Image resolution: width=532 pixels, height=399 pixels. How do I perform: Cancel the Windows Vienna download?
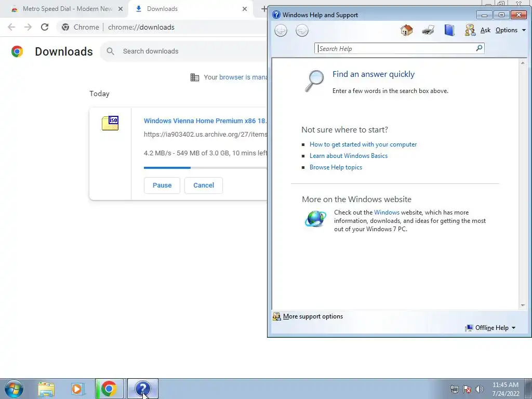click(204, 185)
